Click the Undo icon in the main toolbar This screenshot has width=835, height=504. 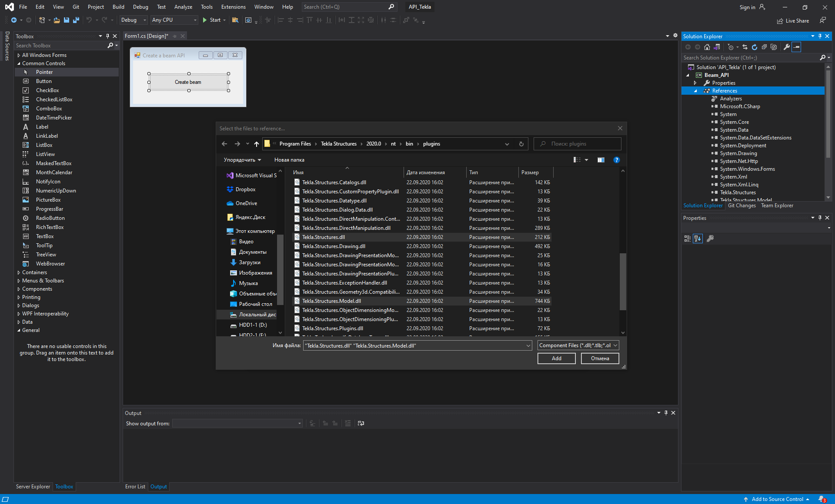click(90, 20)
